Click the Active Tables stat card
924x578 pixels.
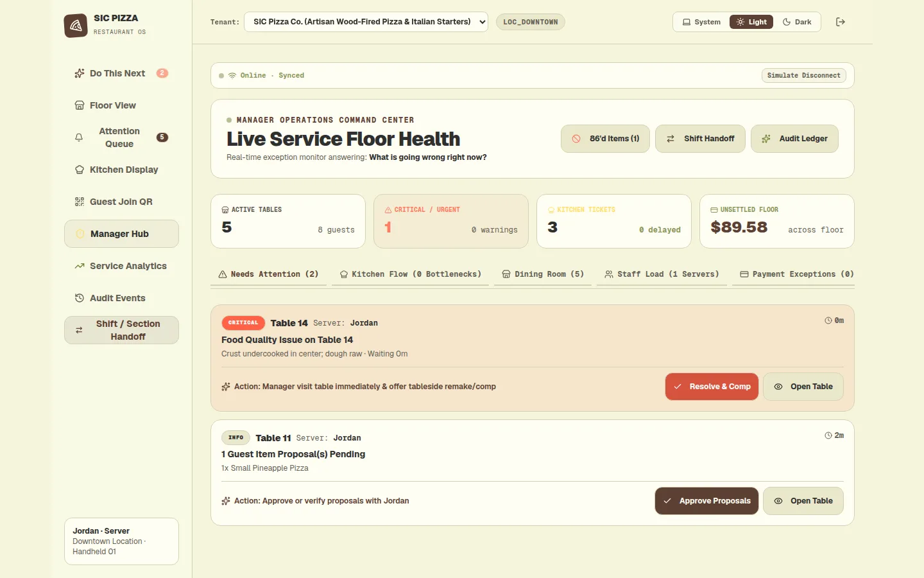(288, 221)
